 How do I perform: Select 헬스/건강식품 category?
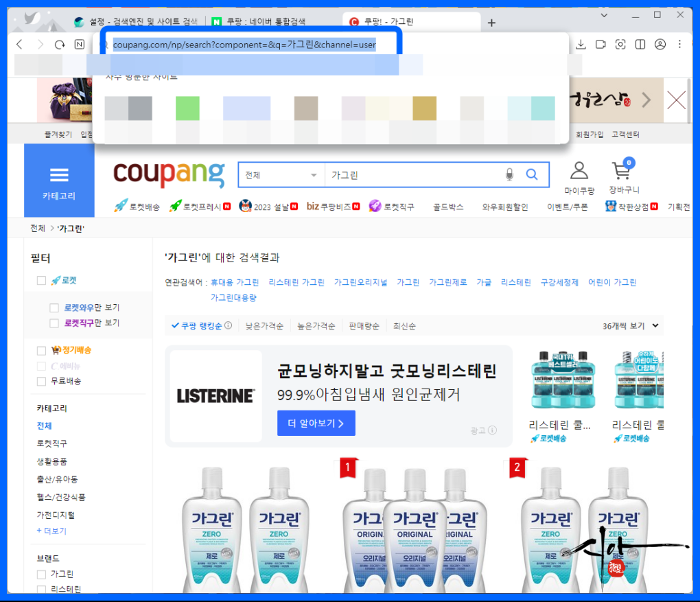(x=60, y=497)
